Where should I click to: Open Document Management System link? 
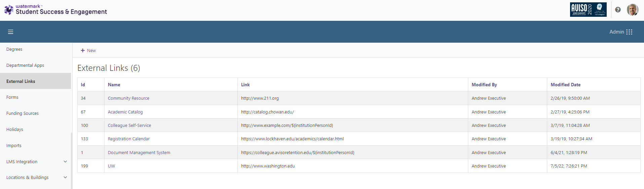139,153
